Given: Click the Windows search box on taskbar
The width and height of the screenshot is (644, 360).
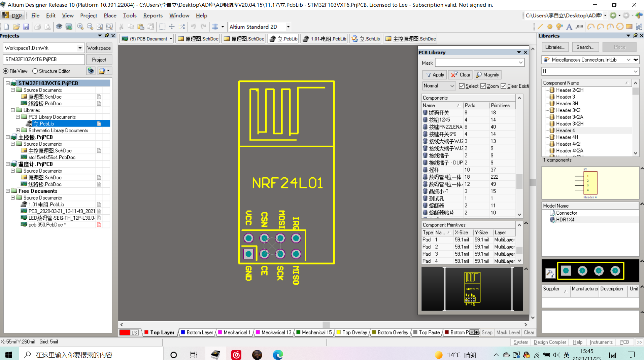Looking at the screenshot, I should coord(91,355).
